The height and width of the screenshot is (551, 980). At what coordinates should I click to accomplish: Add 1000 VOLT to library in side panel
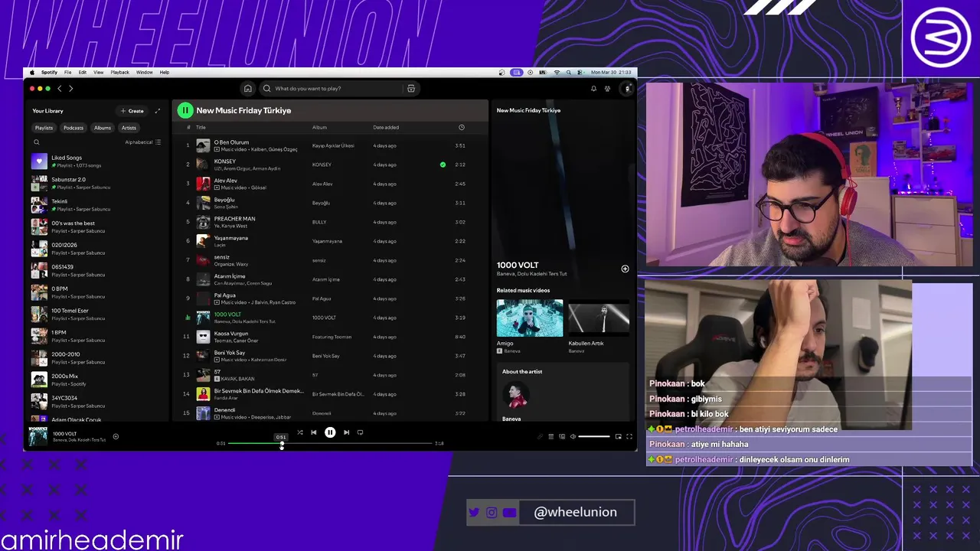625,269
